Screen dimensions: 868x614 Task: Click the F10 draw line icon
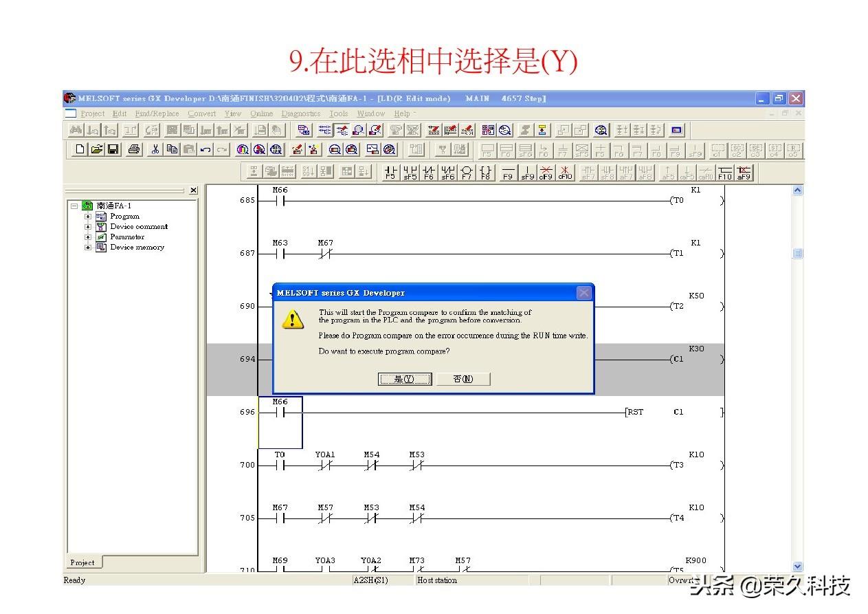click(x=725, y=172)
